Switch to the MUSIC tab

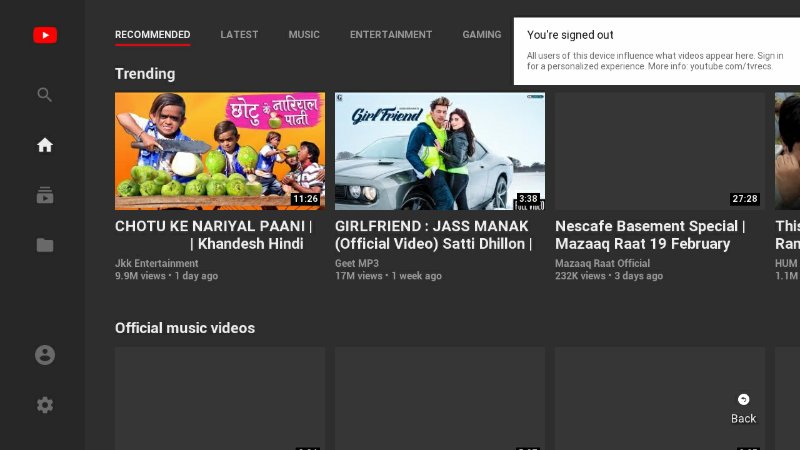[304, 35]
